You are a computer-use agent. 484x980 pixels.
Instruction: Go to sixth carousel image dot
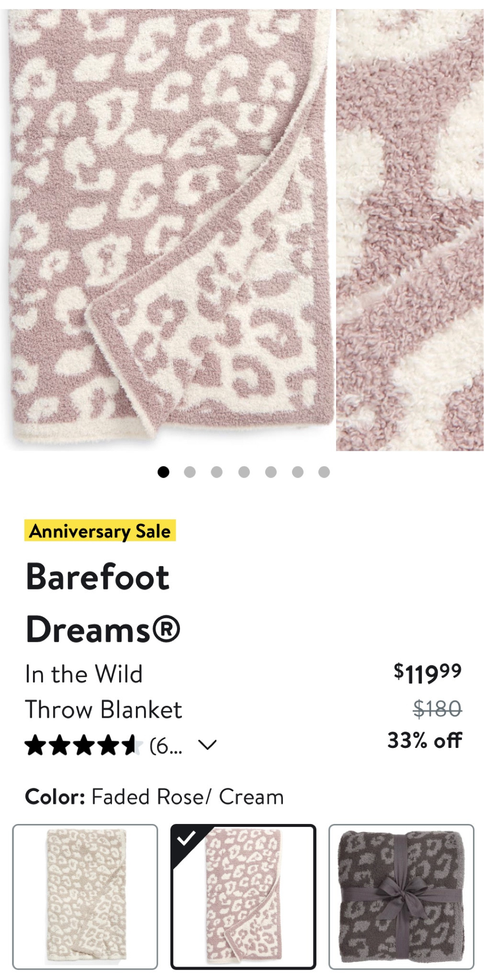(297, 472)
